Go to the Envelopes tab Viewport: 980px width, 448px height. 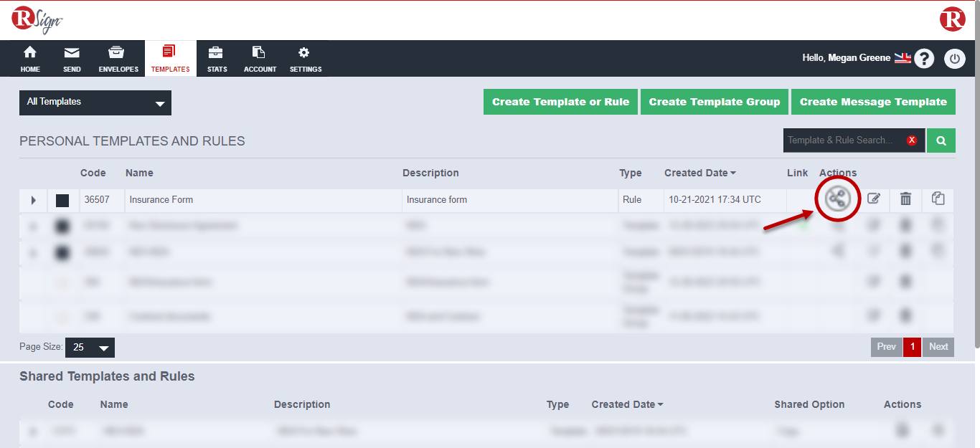[x=118, y=59]
